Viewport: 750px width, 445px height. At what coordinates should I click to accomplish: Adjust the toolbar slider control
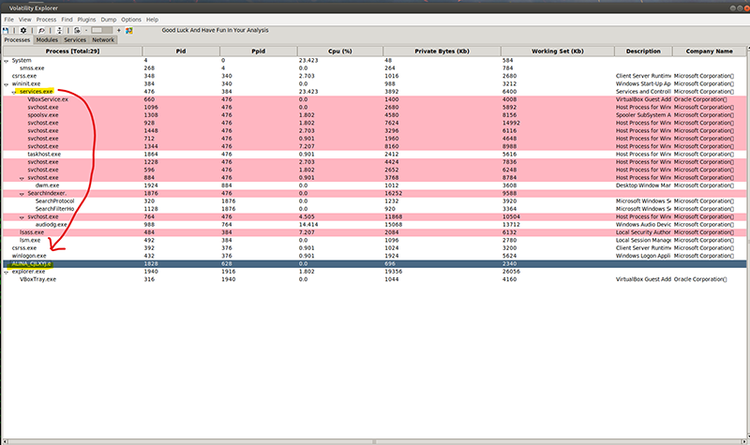click(x=102, y=30)
